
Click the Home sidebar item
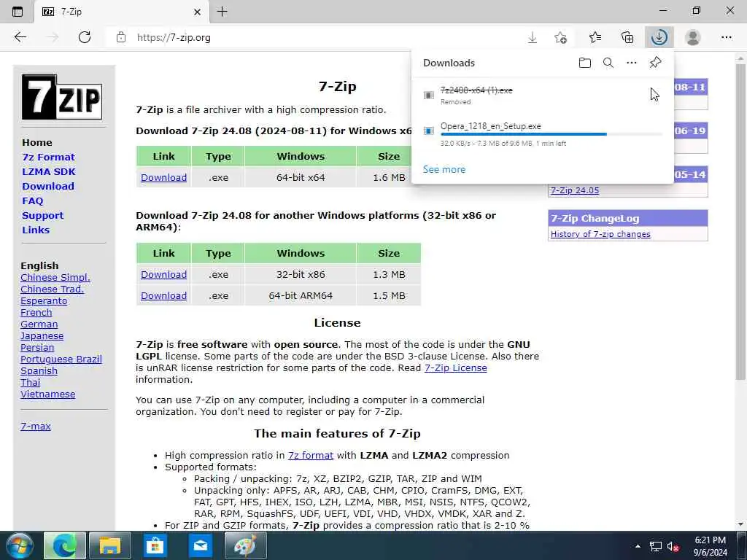click(36, 142)
